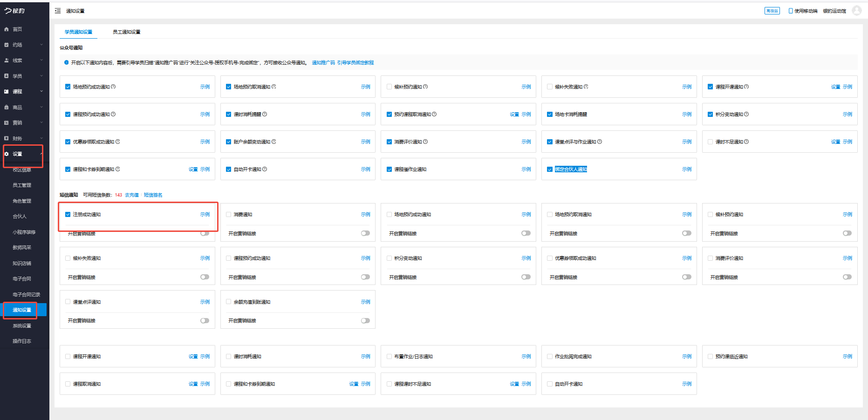The height and width of the screenshot is (420, 868).
Task: Expand the 约场 sidebar menu
Action: click(x=23, y=45)
